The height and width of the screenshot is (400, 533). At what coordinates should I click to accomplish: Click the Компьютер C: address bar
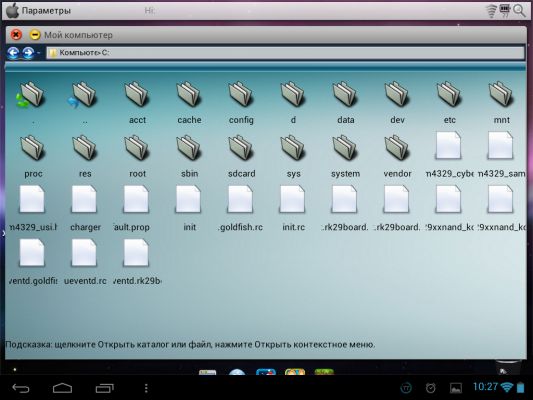point(285,53)
